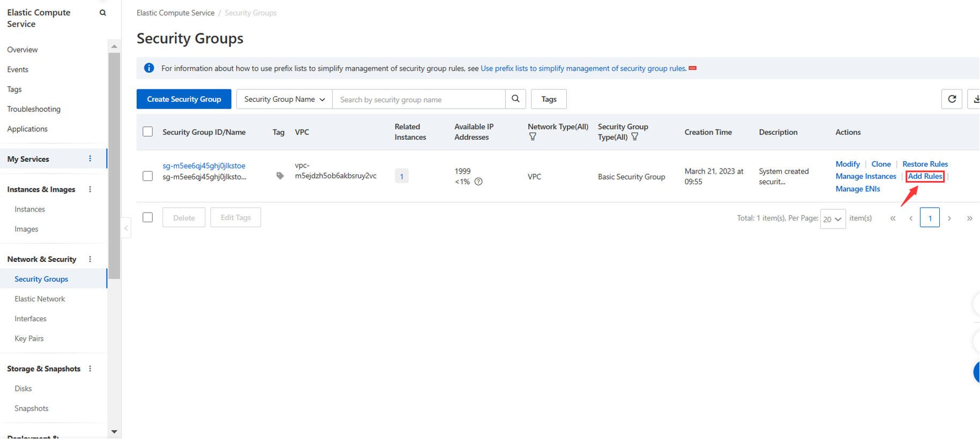This screenshot has width=980, height=439.
Task: Go to the next page arrow
Action: click(949, 218)
